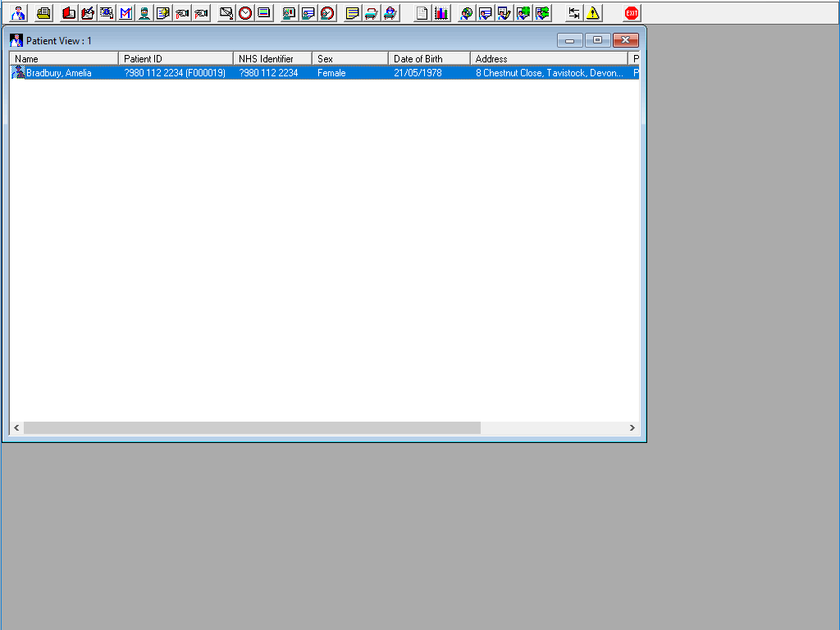840x630 pixels.
Task: Open the standalone red clock icon
Action: tap(245, 13)
